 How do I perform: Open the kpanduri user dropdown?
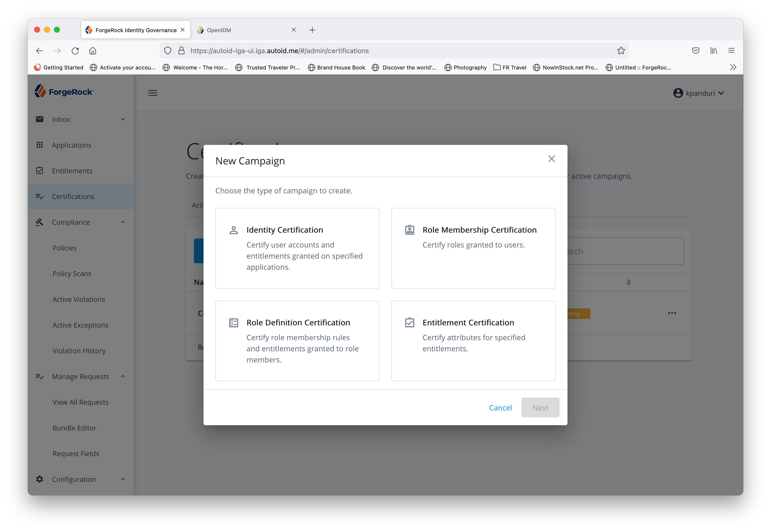click(x=699, y=93)
